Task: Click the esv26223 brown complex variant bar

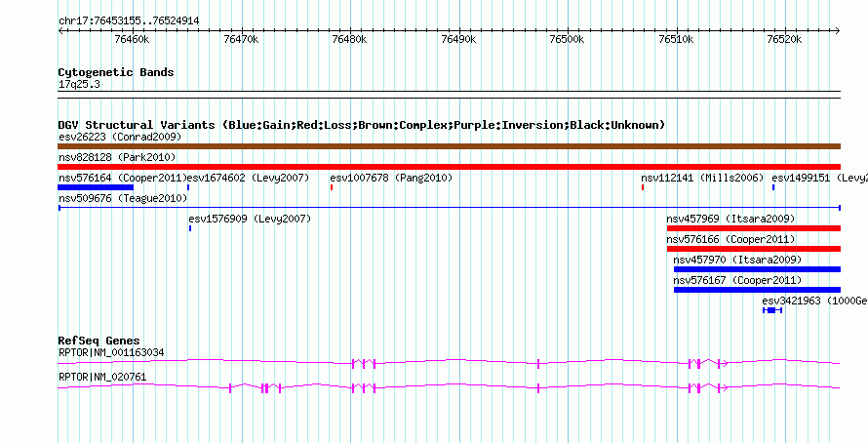Action: pyautogui.click(x=449, y=146)
